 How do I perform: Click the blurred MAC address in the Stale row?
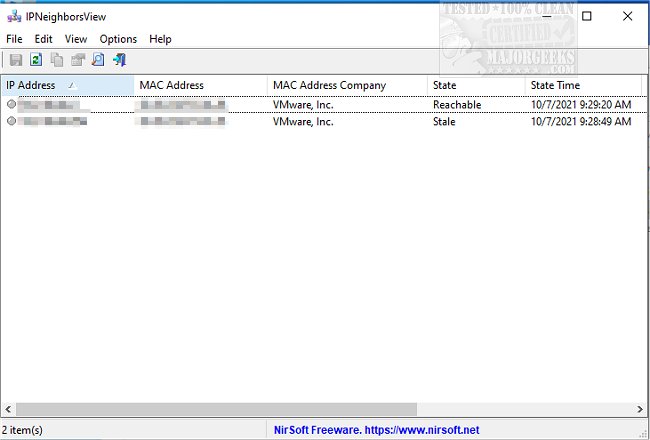click(x=183, y=122)
